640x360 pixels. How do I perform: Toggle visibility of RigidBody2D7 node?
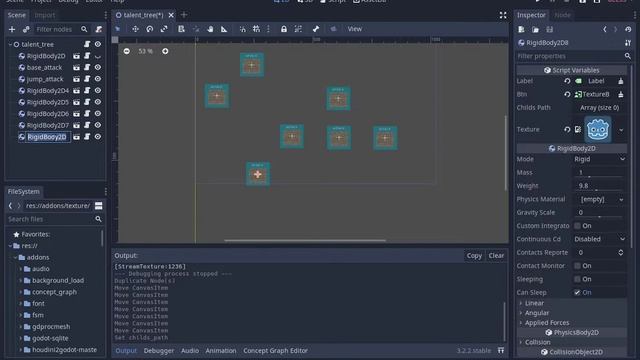pyautogui.click(x=98, y=125)
